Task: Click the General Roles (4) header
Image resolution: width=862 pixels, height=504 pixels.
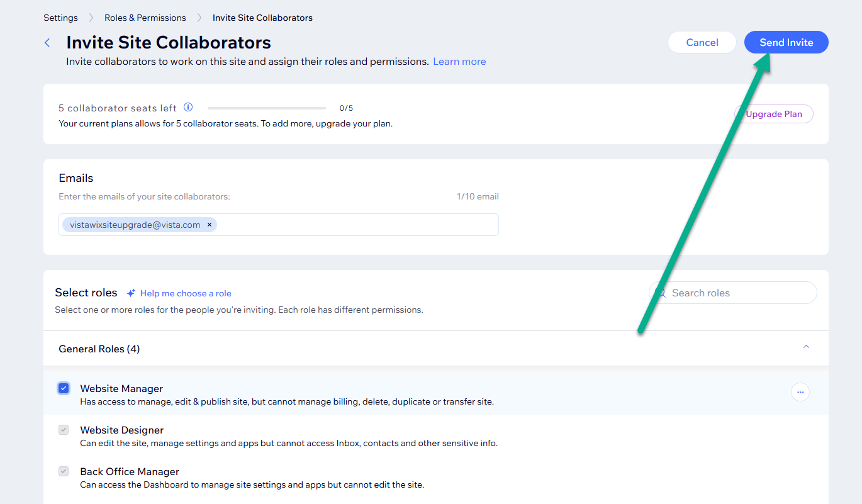Action: point(99,349)
